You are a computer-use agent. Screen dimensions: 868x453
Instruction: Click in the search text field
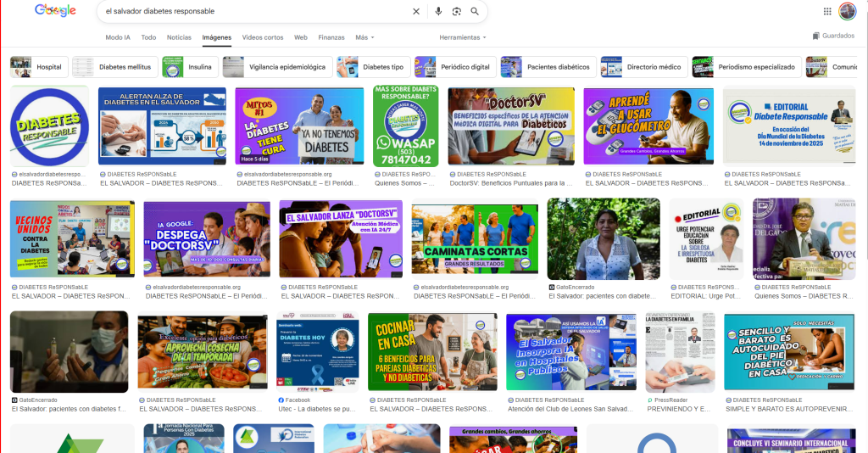[254, 11]
